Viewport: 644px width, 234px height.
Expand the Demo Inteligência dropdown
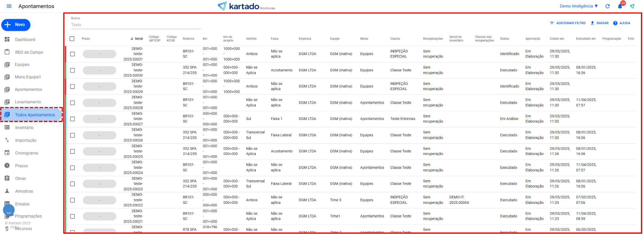[x=578, y=6]
